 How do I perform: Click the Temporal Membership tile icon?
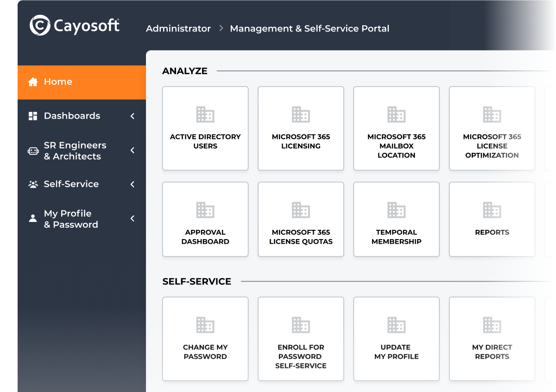pyautogui.click(x=396, y=210)
